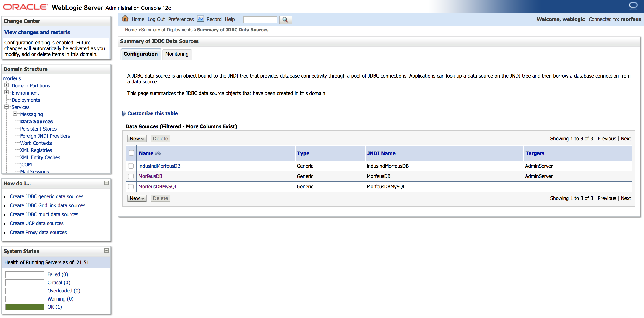The image size is (644, 318).
Task: Click the bottom Previous pagination link
Action: tap(607, 198)
